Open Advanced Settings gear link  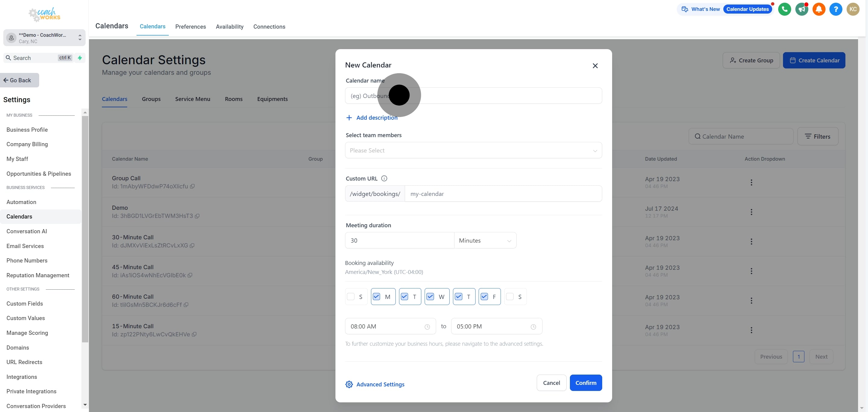375,384
